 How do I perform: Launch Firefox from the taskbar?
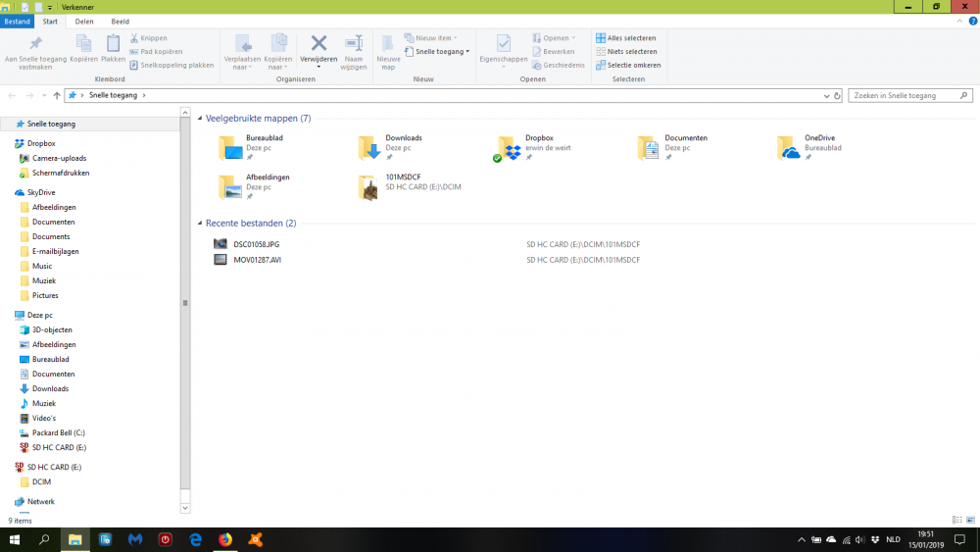point(225,539)
